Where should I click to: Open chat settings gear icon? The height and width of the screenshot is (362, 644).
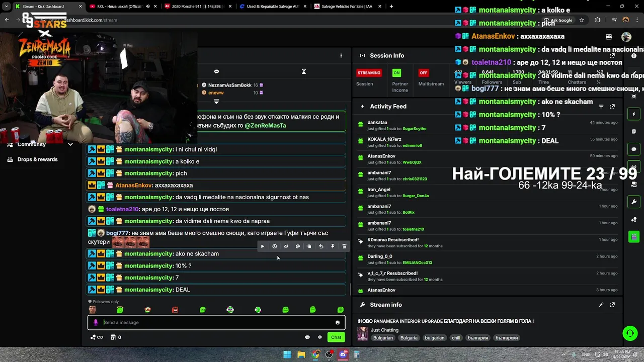click(320, 337)
